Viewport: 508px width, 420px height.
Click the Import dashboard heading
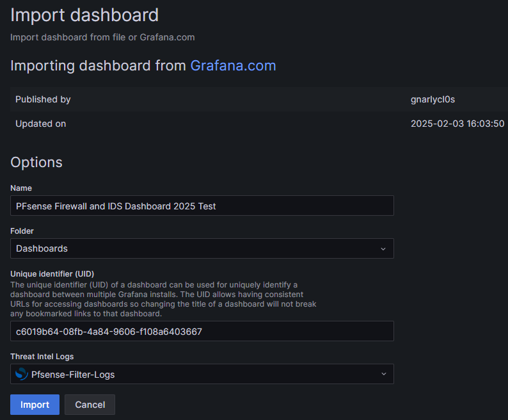click(x=84, y=15)
